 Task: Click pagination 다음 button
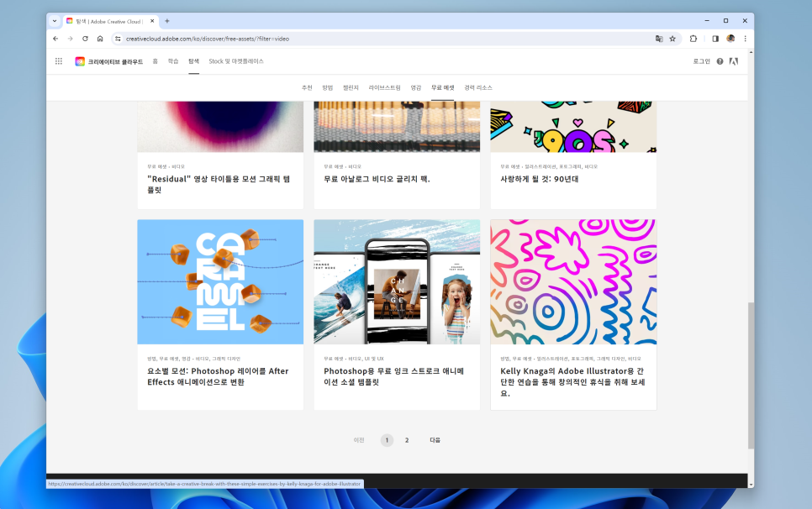point(435,440)
